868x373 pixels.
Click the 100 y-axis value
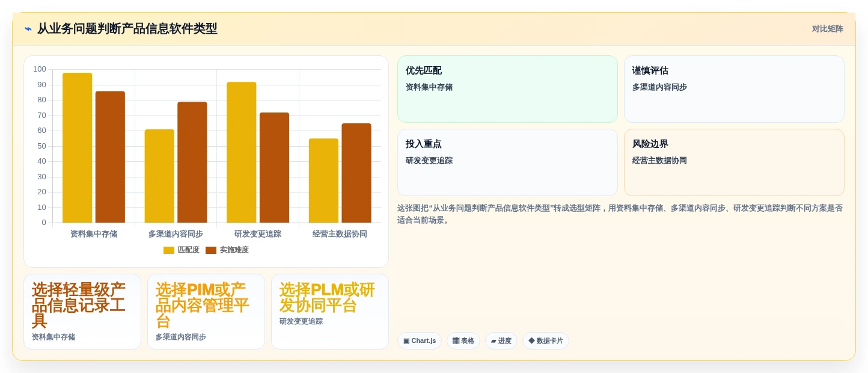pyautogui.click(x=40, y=69)
